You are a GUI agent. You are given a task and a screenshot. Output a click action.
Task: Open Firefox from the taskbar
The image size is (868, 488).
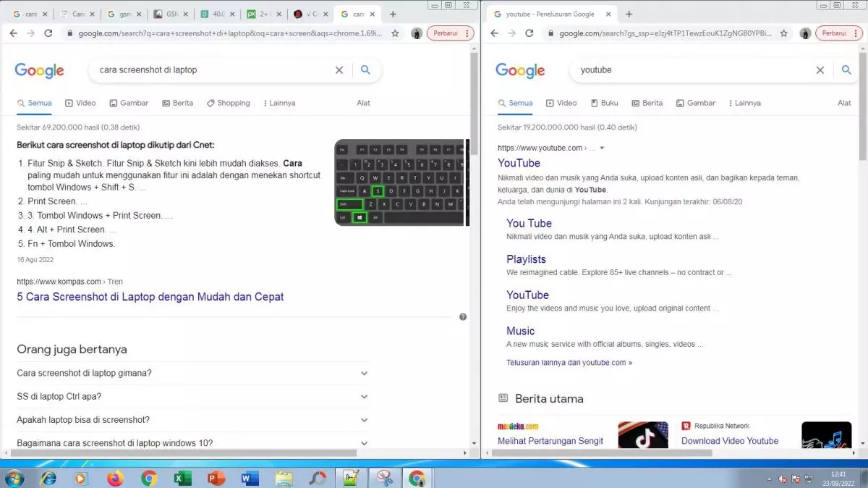[x=115, y=478]
